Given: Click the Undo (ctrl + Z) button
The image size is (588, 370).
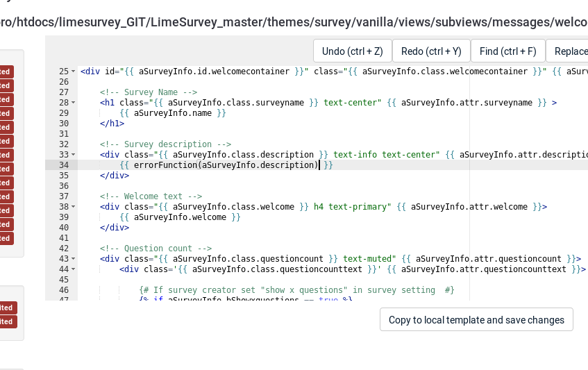Looking at the screenshot, I should pos(352,51).
